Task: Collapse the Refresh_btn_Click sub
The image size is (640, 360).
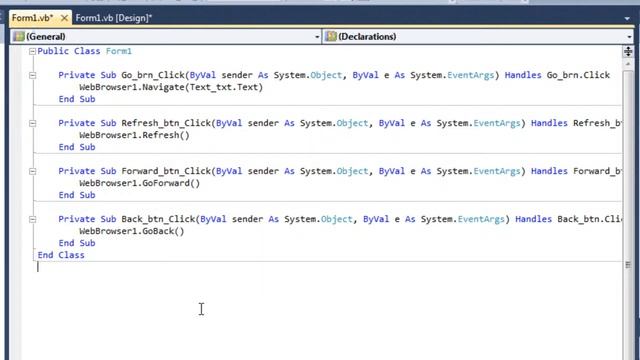Action: [32, 123]
